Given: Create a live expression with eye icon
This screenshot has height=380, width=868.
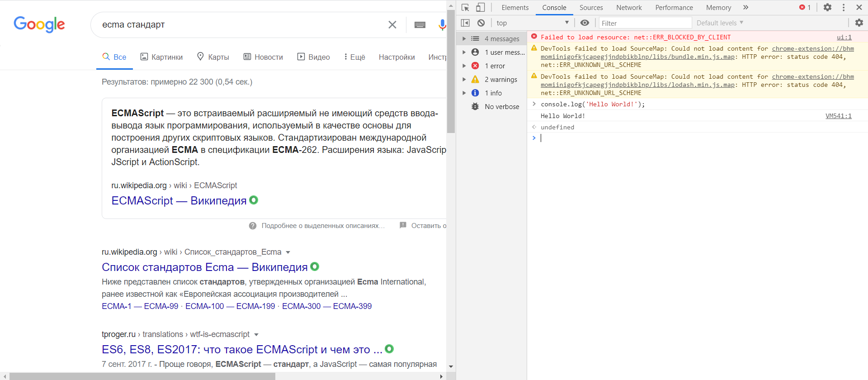Looking at the screenshot, I should click(x=585, y=23).
